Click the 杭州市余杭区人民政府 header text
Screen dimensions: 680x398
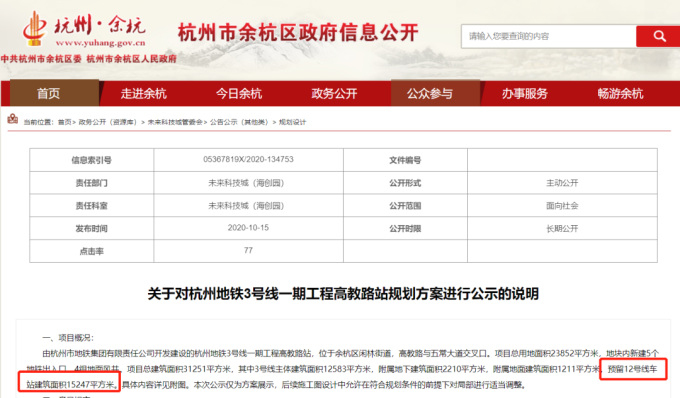coord(131,59)
